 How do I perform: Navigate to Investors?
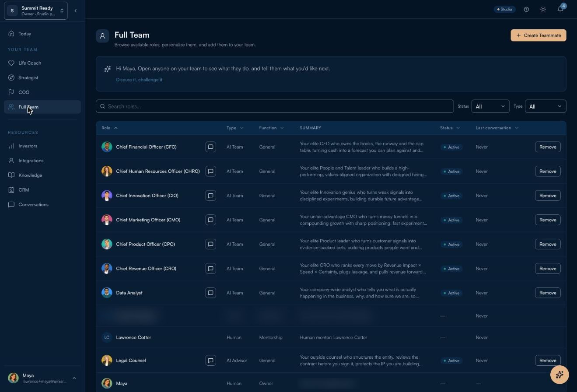pyautogui.click(x=42, y=146)
